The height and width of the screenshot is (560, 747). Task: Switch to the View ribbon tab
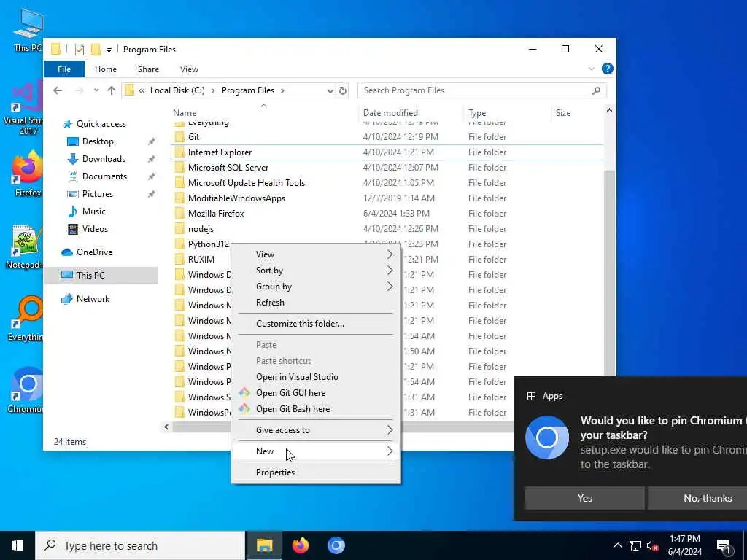pyautogui.click(x=189, y=69)
